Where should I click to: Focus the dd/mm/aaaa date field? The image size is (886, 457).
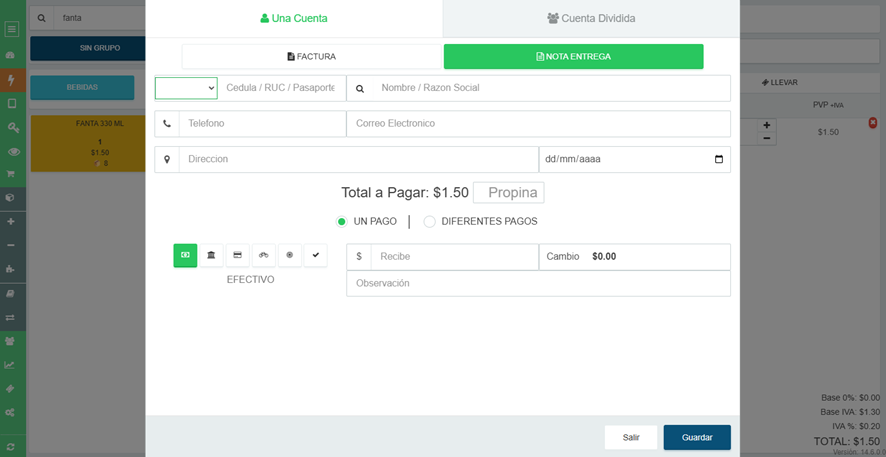(x=635, y=159)
